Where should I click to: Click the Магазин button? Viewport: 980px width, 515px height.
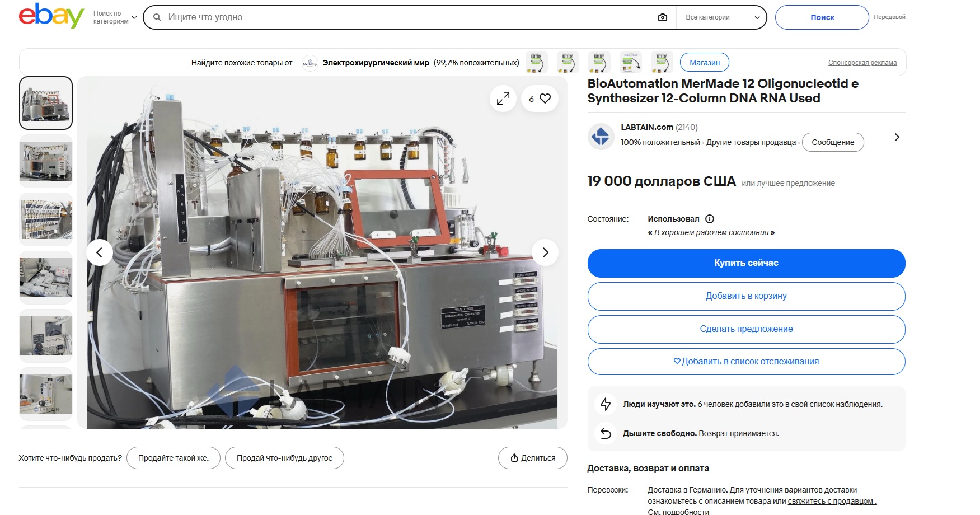click(705, 63)
